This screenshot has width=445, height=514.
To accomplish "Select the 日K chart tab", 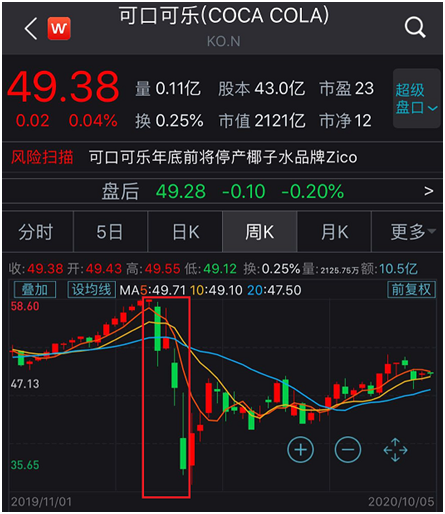I will 186,232.
